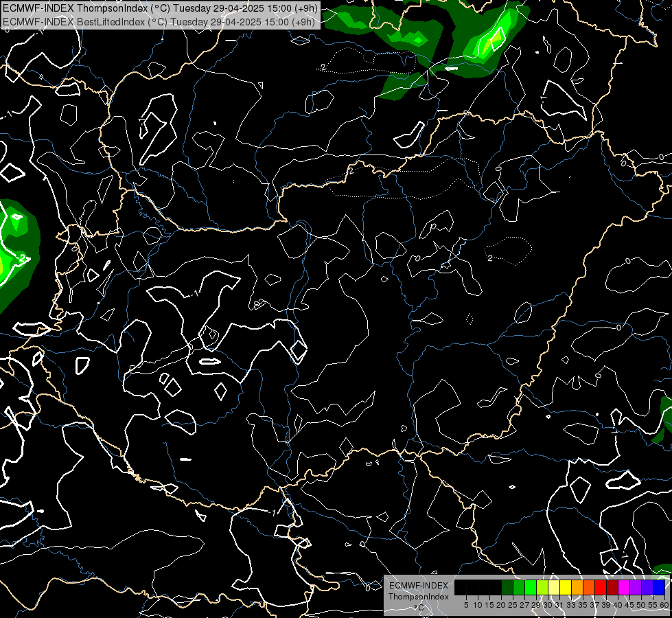Select the orange 33–35 legend swatch
The height and width of the screenshot is (618, 672).
tap(577, 588)
